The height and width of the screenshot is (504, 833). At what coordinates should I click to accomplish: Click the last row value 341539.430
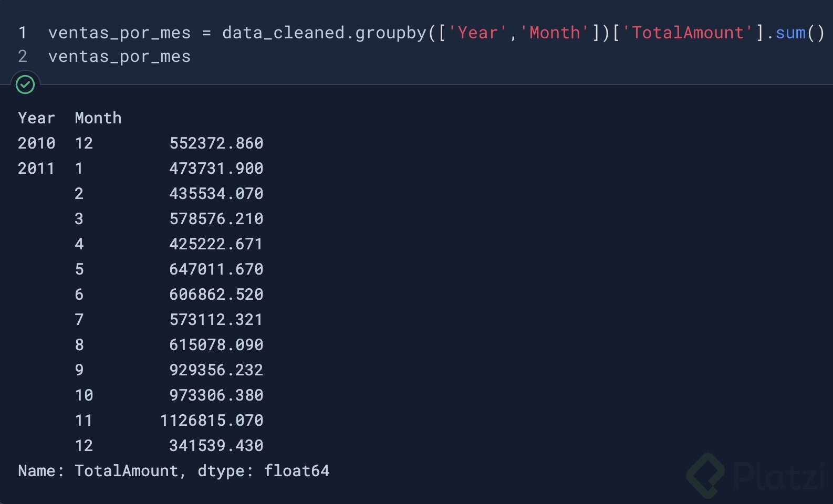(216, 446)
